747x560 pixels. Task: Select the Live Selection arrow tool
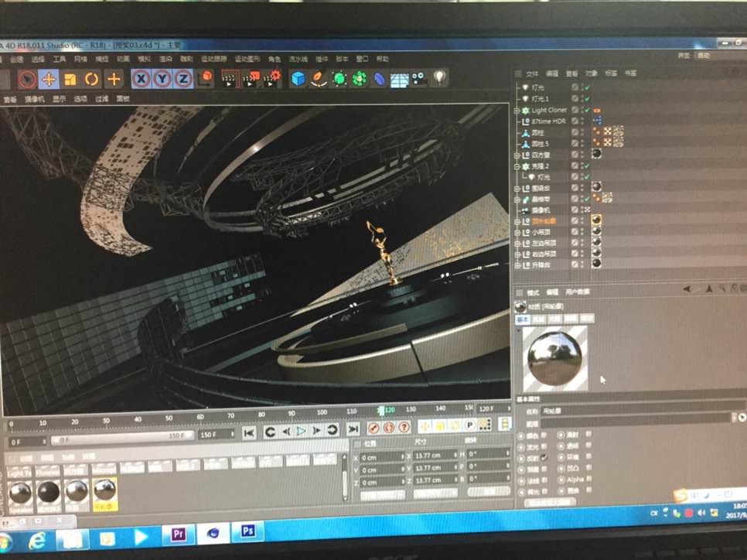click(x=28, y=79)
